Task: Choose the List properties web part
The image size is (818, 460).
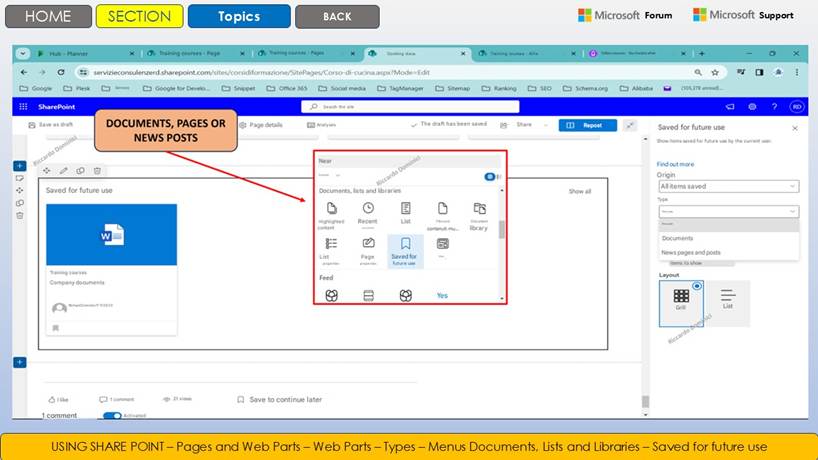Action: 331,251
